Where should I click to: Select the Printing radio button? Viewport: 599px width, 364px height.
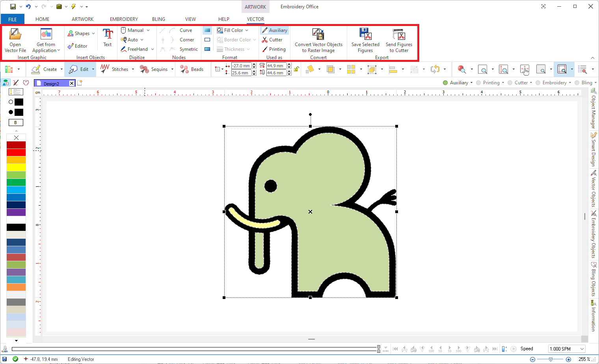[x=478, y=83]
